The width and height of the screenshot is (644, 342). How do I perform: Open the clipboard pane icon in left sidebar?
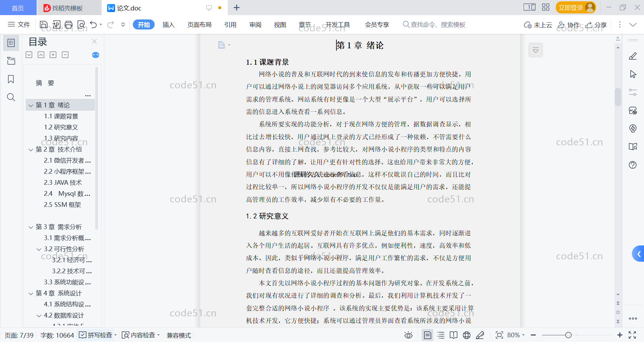pyautogui.click(x=11, y=61)
